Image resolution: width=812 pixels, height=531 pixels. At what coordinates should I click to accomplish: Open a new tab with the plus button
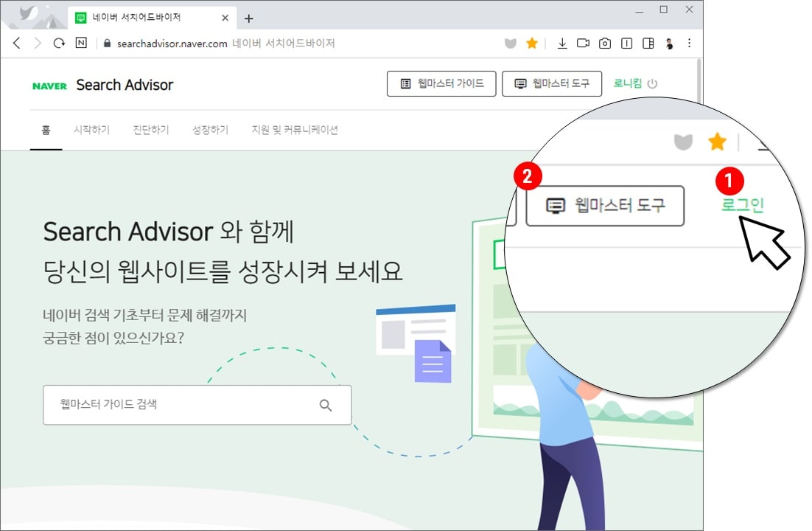tap(248, 18)
